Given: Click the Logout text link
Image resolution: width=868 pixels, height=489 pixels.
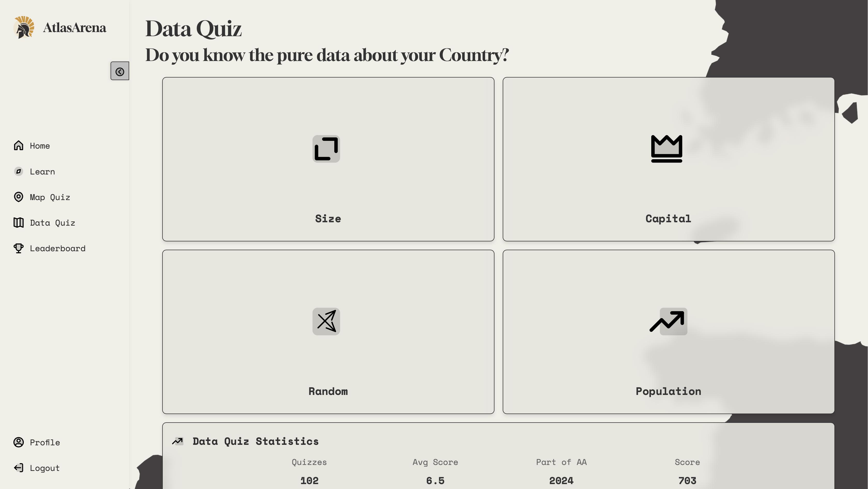Looking at the screenshot, I should (x=44, y=468).
